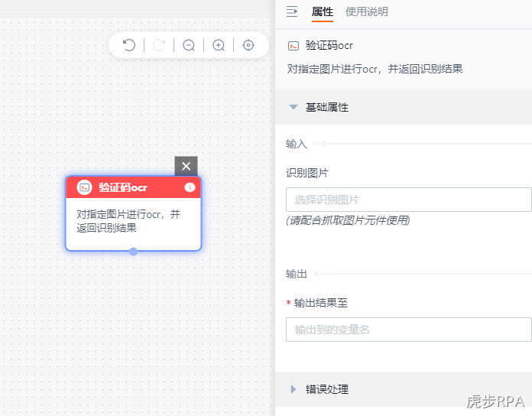
Task: Zoom out the canvas with minus magnifier
Action: [189, 45]
